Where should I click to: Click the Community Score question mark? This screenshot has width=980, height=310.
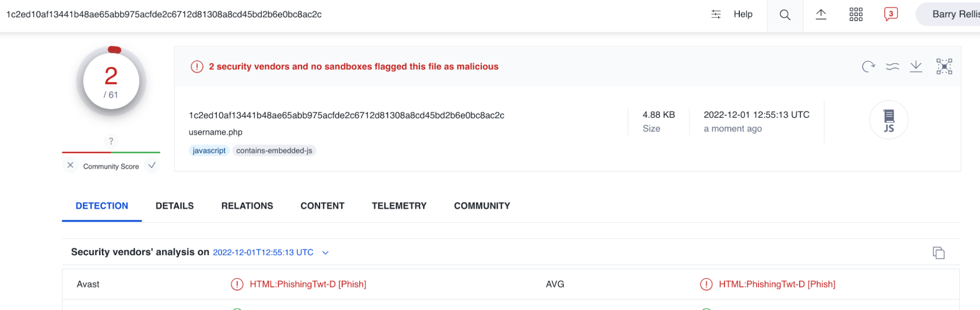click(111, 141)
